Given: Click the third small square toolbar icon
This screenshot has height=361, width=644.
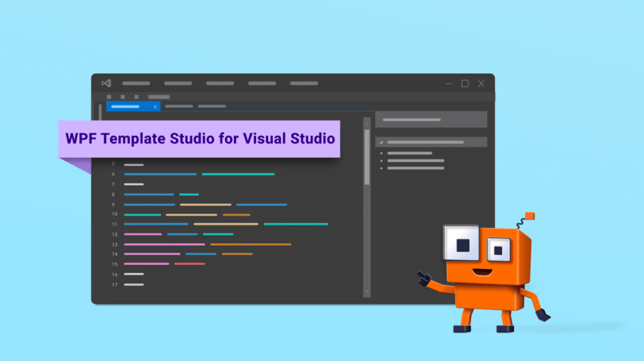Looking at the screenshot, I should (x=136, y=97).
